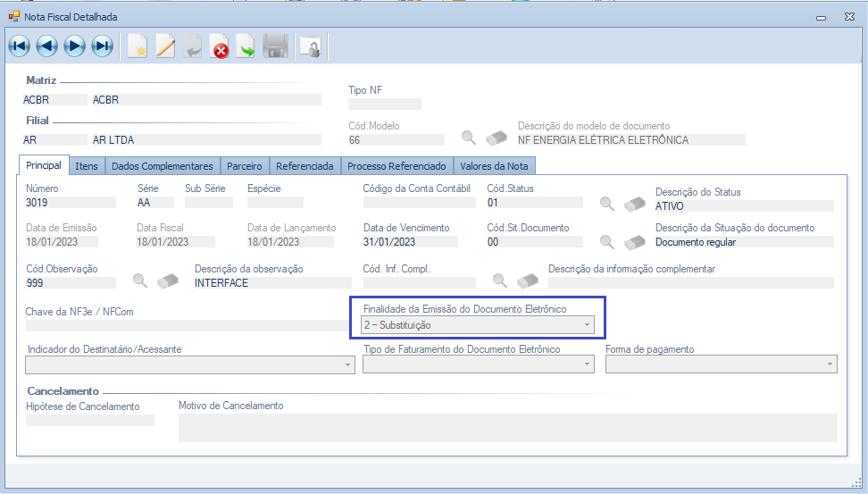This screenshot has height=494, width=868.
Task: Click the Espécie field
Action: pyautogui.click(x=275, y=203)
